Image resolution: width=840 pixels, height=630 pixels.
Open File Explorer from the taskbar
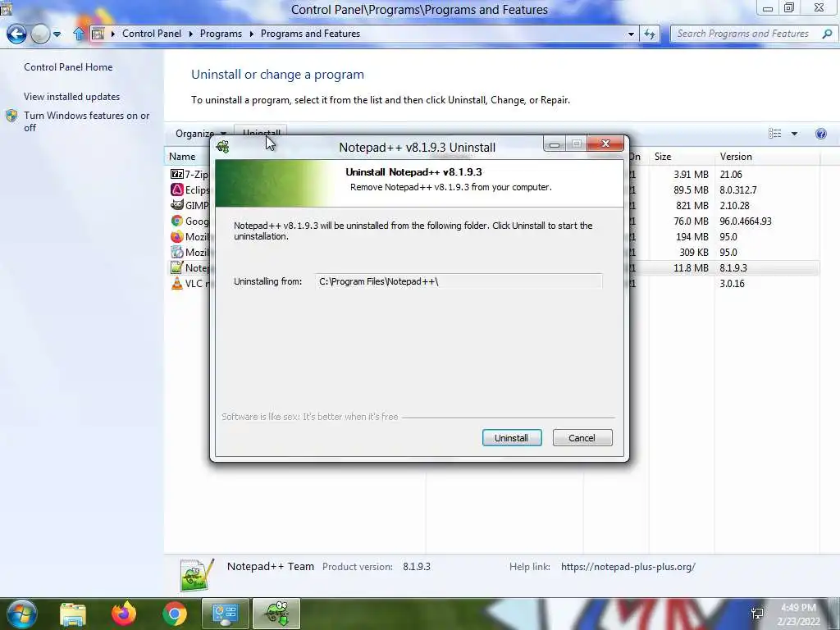pyautogui.click(x=72, y=614)
